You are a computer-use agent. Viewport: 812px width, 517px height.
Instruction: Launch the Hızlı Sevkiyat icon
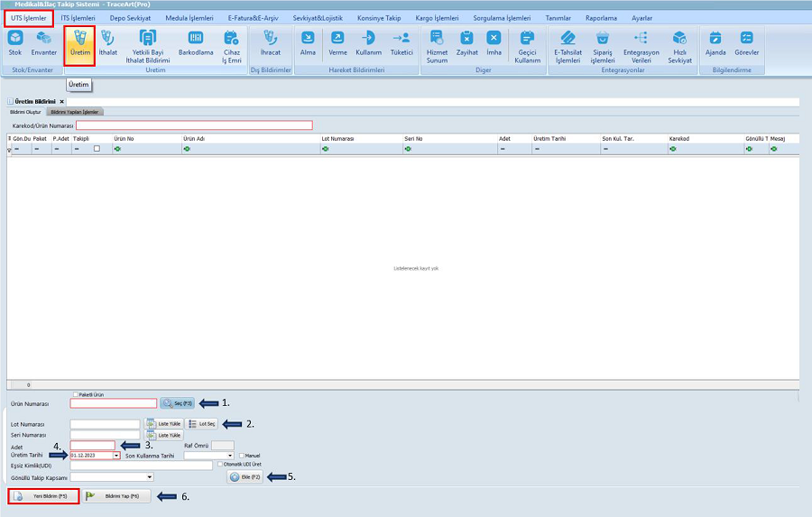tap(679, 42)
